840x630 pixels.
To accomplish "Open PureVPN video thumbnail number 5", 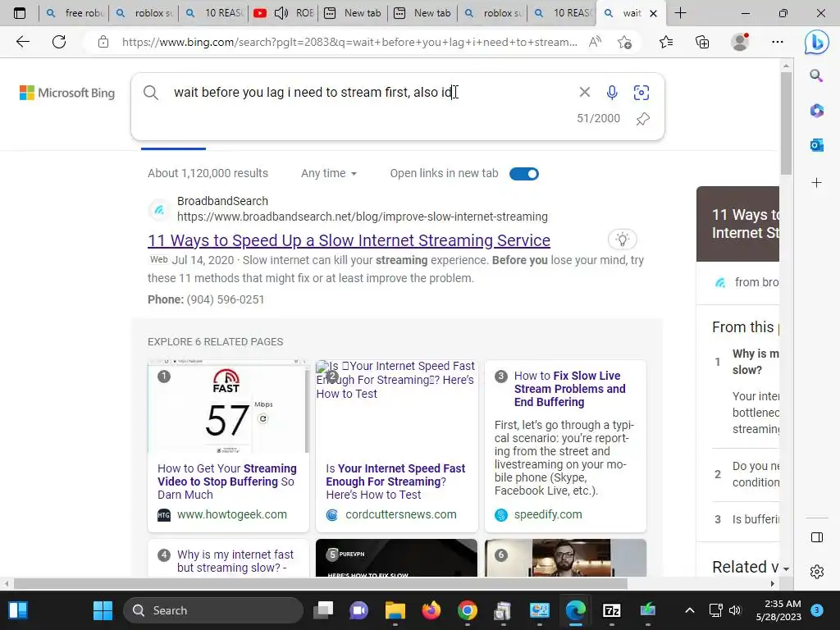I will [396, 558].
